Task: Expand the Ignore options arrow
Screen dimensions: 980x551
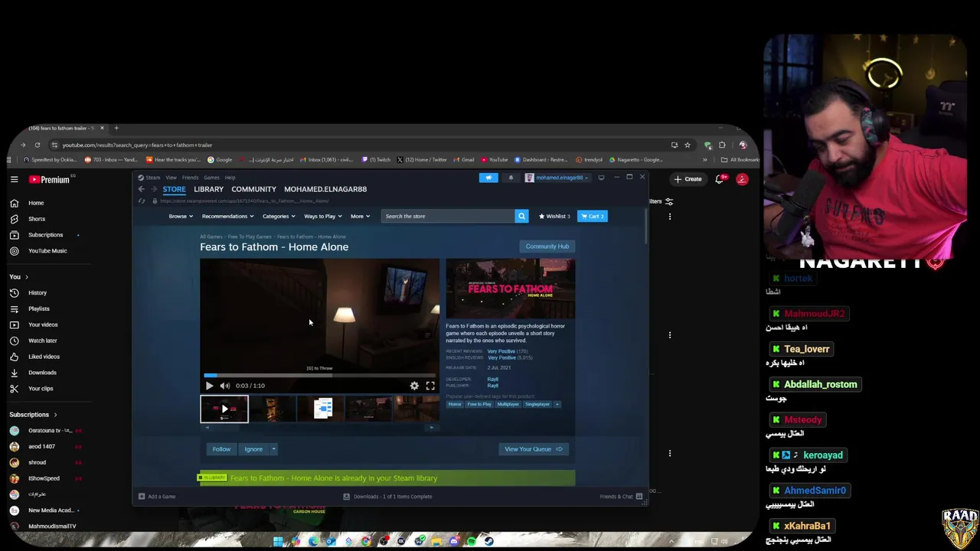Action: [x=273, y=449]
